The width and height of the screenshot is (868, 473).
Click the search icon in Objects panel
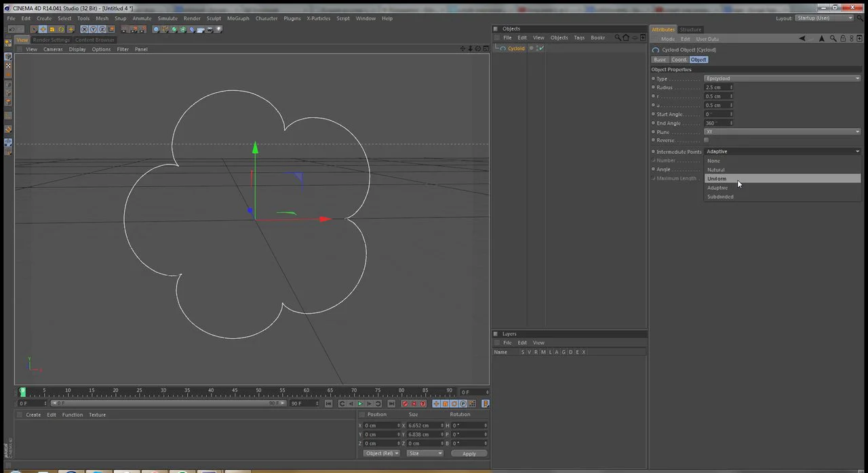point(618,38)
